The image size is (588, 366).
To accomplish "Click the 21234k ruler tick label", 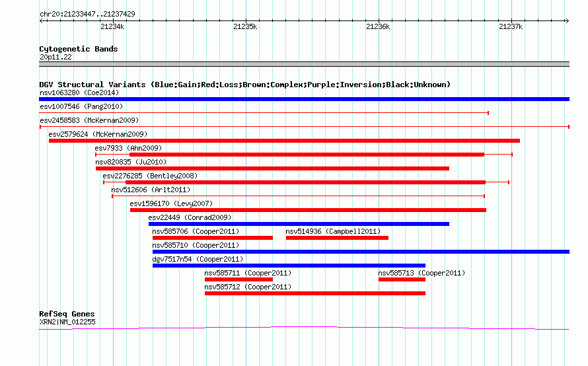I will pos(112,26).
